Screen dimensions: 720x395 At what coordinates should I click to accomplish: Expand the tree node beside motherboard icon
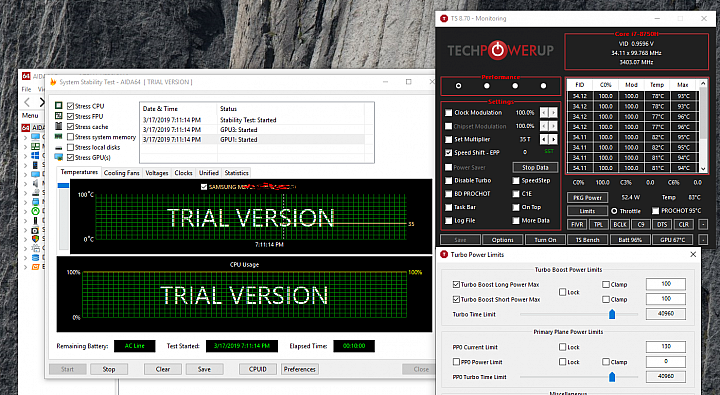click(25, 146)
